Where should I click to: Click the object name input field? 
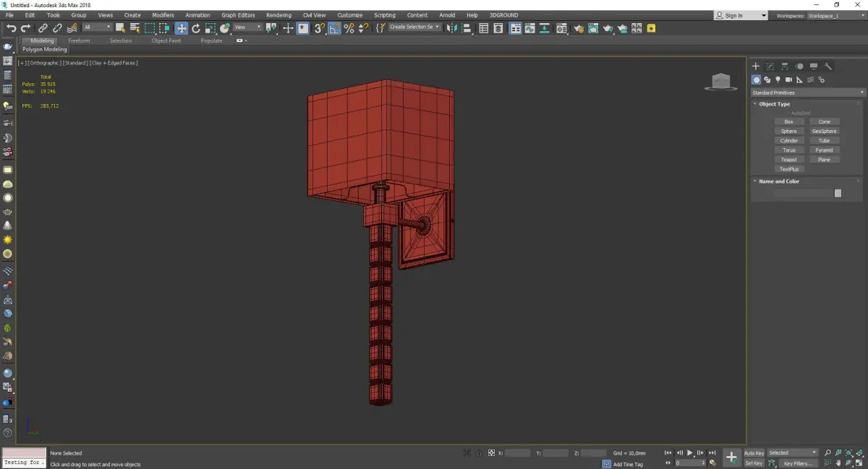tap(802, 193)
